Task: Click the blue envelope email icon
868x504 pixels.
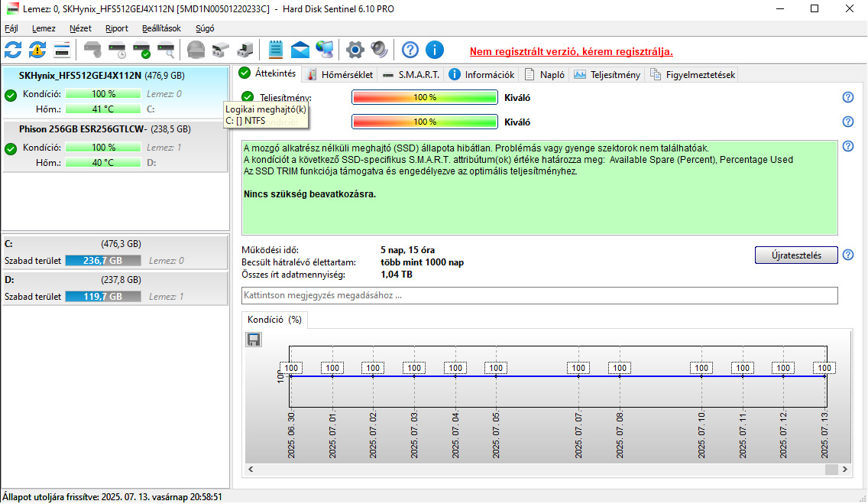Action: (x=300, y=50)
